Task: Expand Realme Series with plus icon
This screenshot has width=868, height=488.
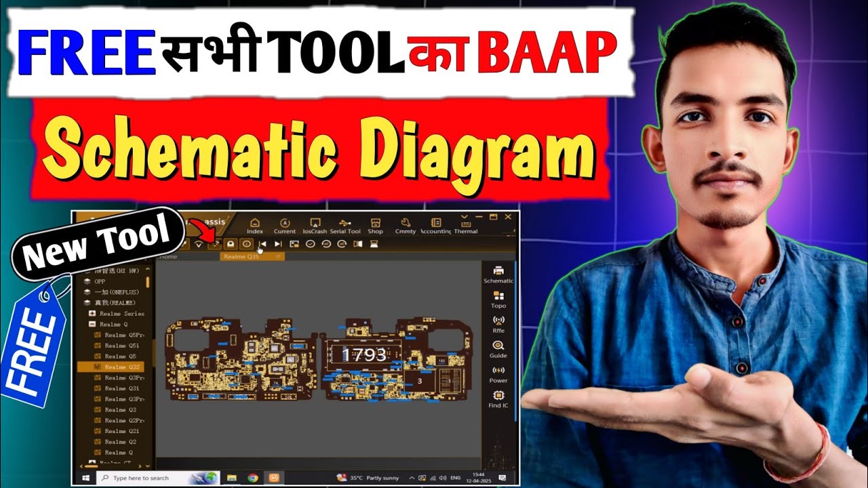Action: tap(92, 313)
